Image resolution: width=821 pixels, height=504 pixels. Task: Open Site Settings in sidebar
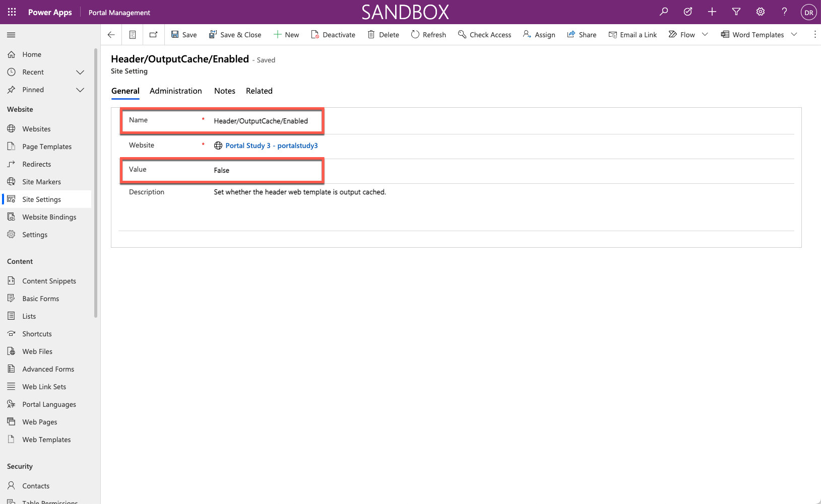(x=46, y=199)
